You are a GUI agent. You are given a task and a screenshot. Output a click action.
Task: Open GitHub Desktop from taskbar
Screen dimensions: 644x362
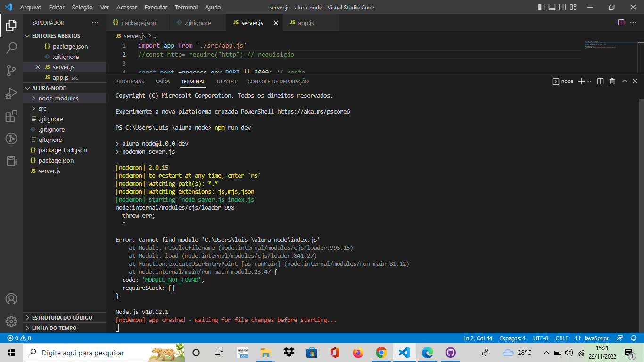pos(450,353)
